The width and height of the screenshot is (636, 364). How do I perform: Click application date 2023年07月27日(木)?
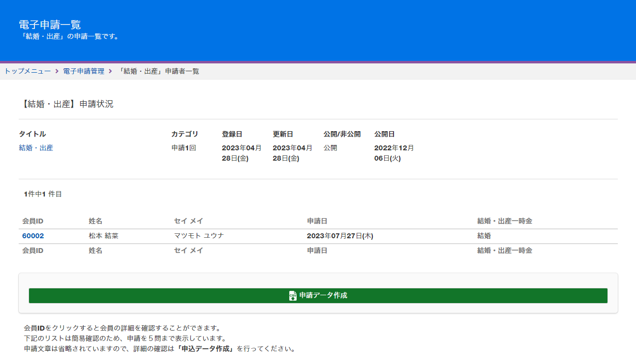pos(340,236)
